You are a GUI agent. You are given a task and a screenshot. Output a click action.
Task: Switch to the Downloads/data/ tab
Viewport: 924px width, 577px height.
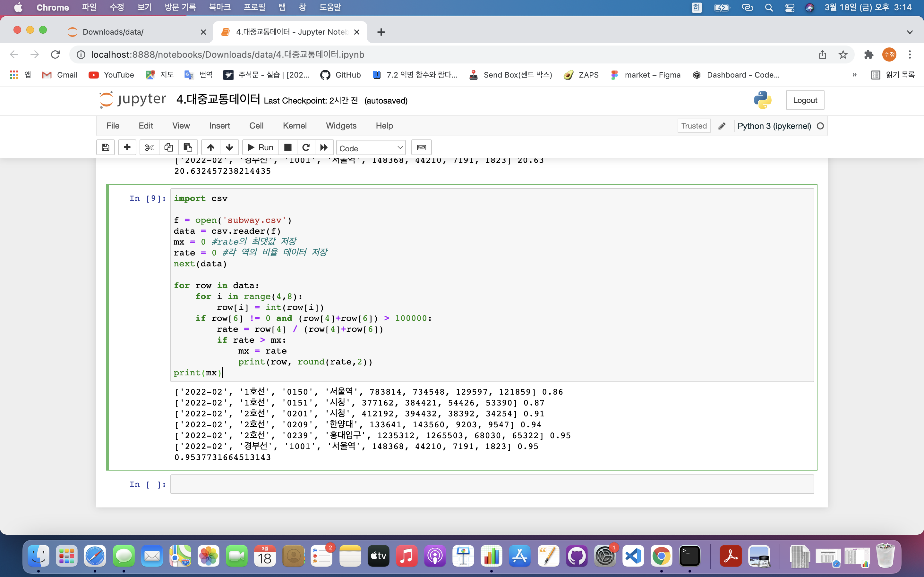(x=113, y=32)
